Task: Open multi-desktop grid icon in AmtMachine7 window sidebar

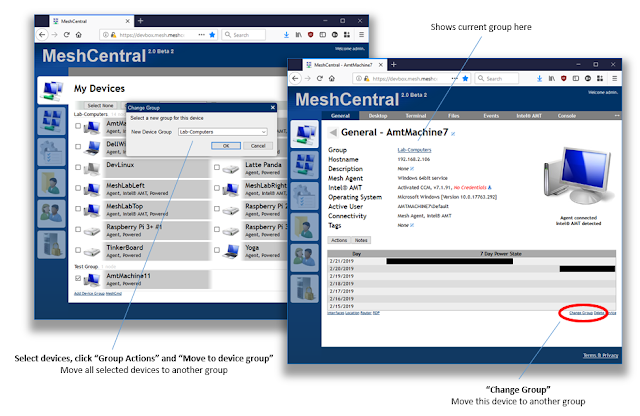Action: 304,165
